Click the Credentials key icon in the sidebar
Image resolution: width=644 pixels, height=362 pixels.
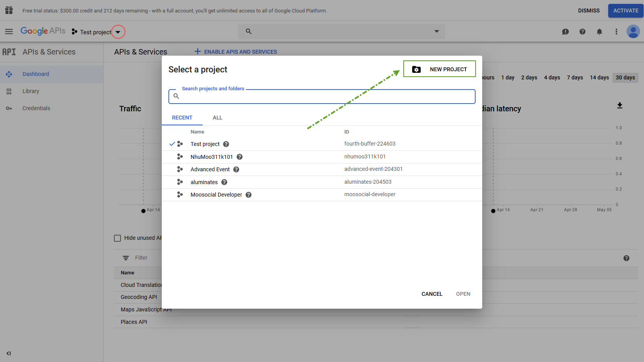coord(9,108)
